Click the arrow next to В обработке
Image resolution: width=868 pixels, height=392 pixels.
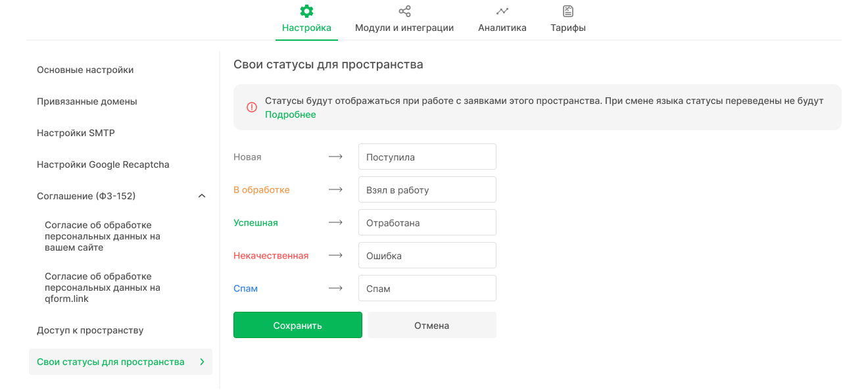tap(336, 189)
